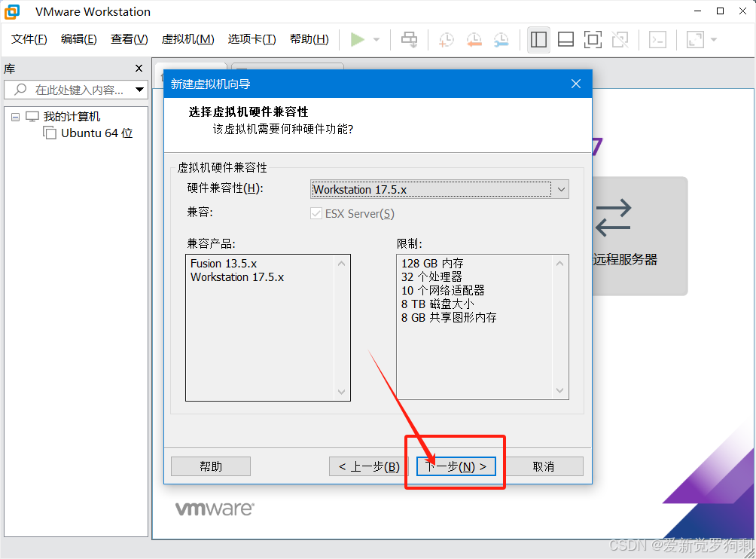Select 我的计算机 in the library tree
The image size is (756, 559).
(x=72, y=116)
